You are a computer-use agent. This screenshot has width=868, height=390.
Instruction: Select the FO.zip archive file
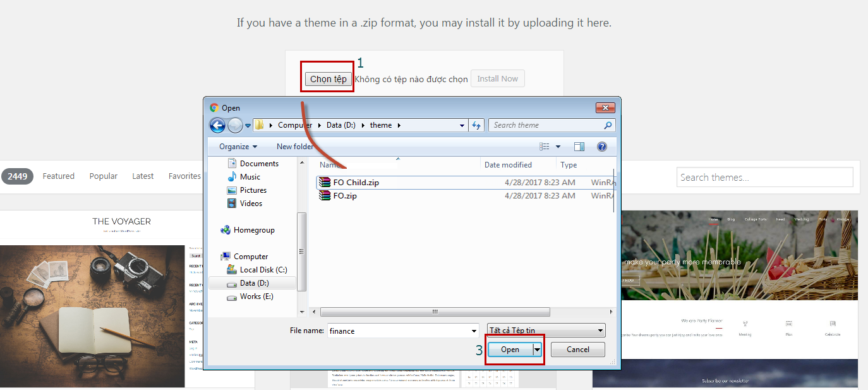pos(345,196)
